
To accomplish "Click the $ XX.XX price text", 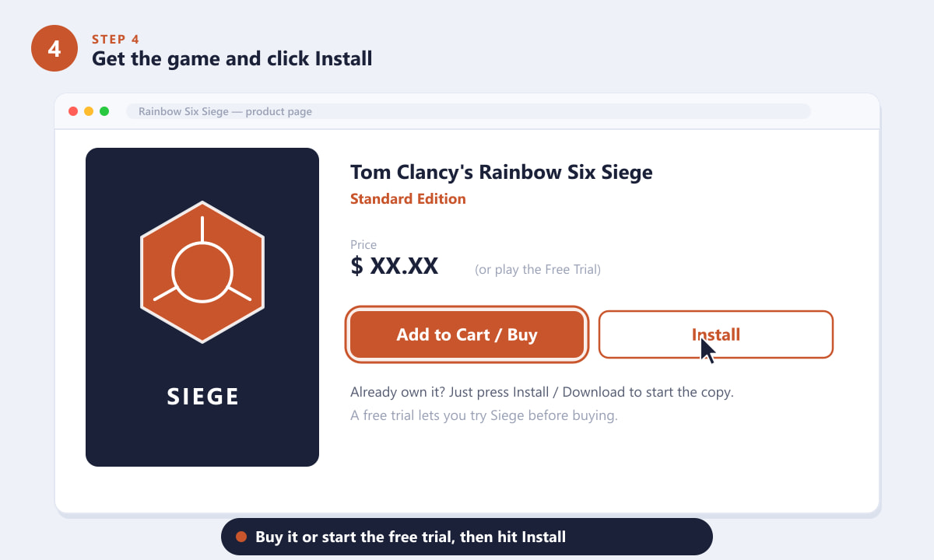I will (x=395, y=266).
